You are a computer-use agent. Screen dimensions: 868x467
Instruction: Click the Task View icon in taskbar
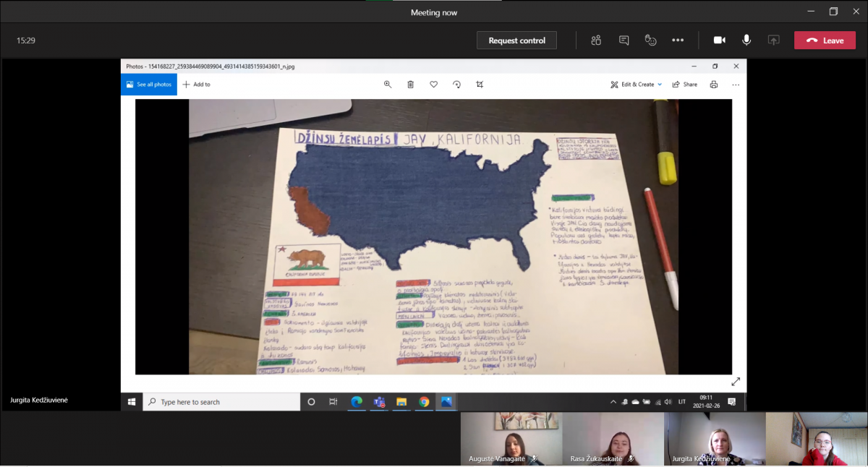[x=333, y=402]
